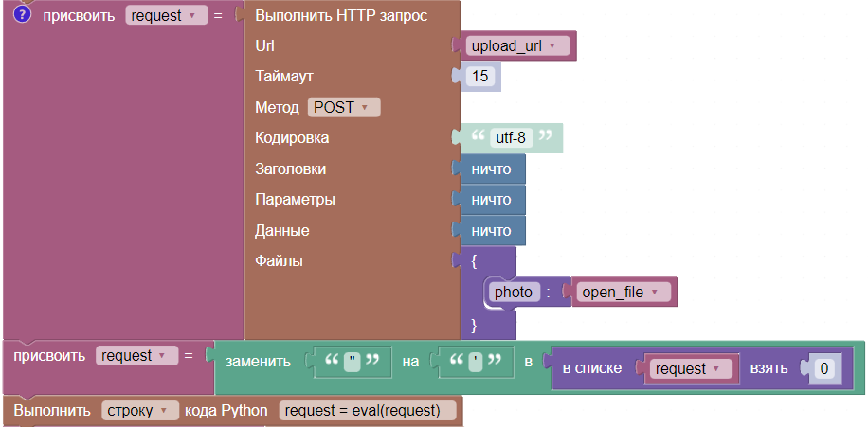Edit the photo dictionary key field
Screen dimensions: 868x427
[514, 292]
